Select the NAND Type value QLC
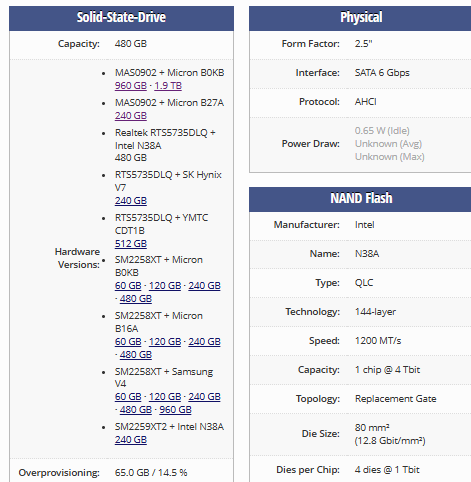Screen dimensions: 471x482 click(x=364, y=283)
